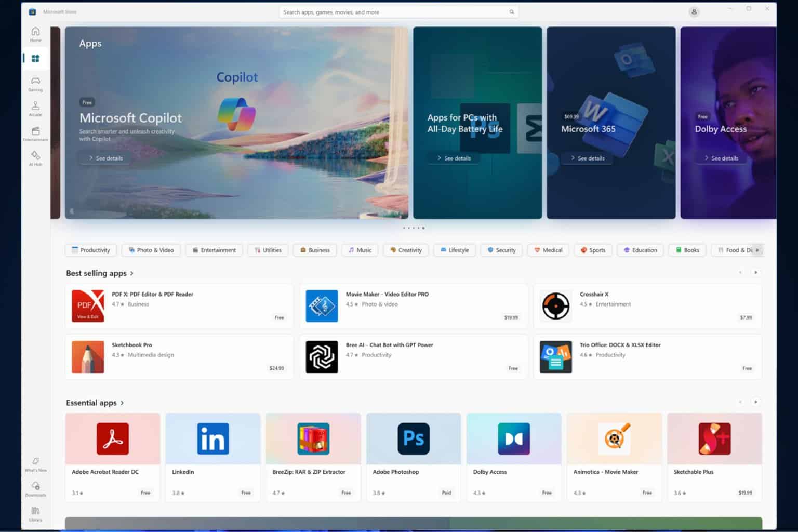
Task: Focus the search apps input field
Action: 398,12
